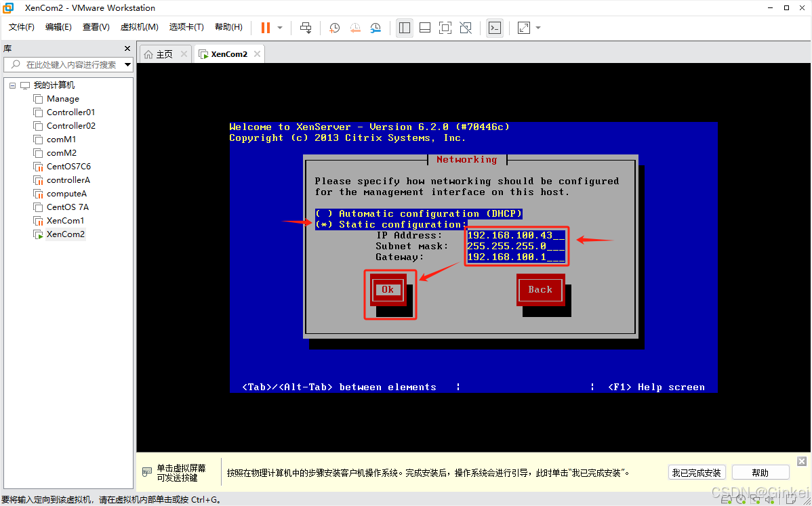Viewport: 812px width, 506px height.
Task: Select comM2 in the library tree
Action: (61, 152)
